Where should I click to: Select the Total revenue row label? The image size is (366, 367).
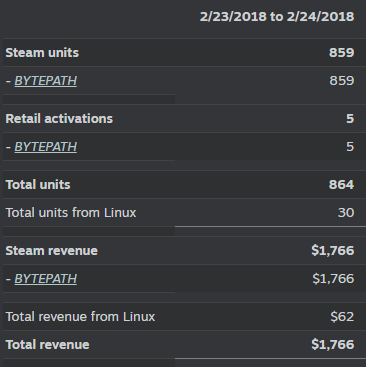47,345
